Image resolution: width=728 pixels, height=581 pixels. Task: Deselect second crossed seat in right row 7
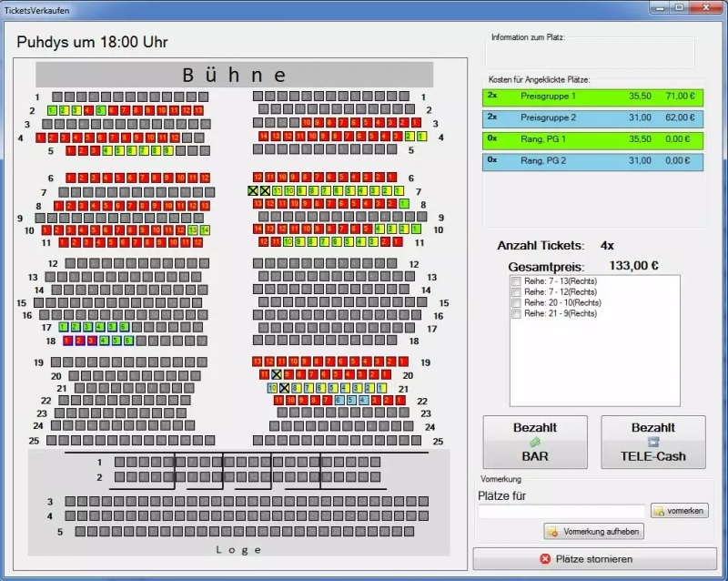click(x=265, y=190)
